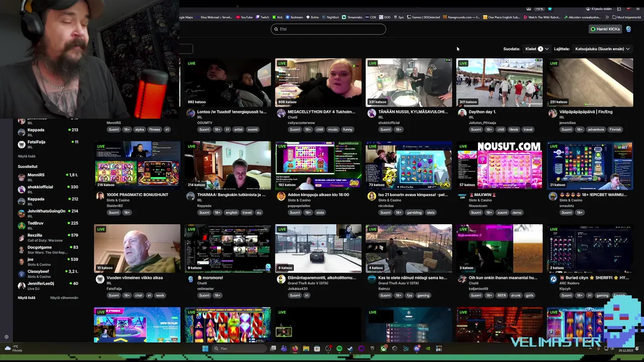Expand Näytä lisää under followed channels
This screenshot has width=644, height=362.
coord(26,156)
